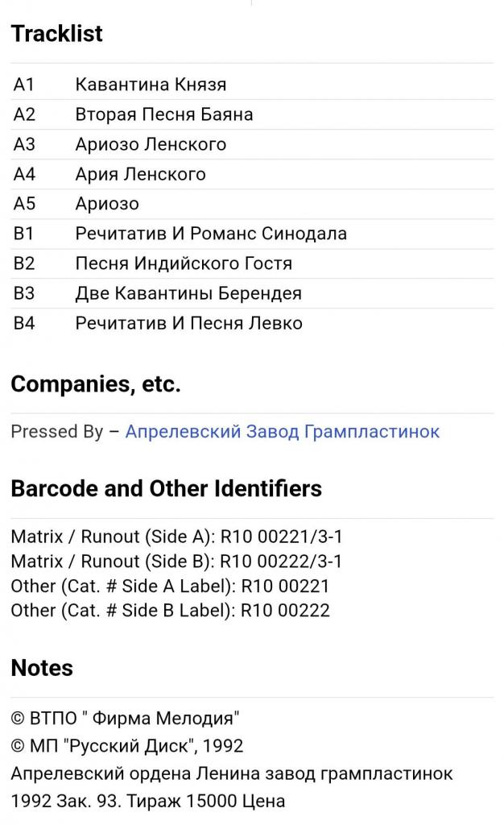
Task: Select track Вторая Песня Баяна
Action: pyautogui.click(x=164, y=114)
